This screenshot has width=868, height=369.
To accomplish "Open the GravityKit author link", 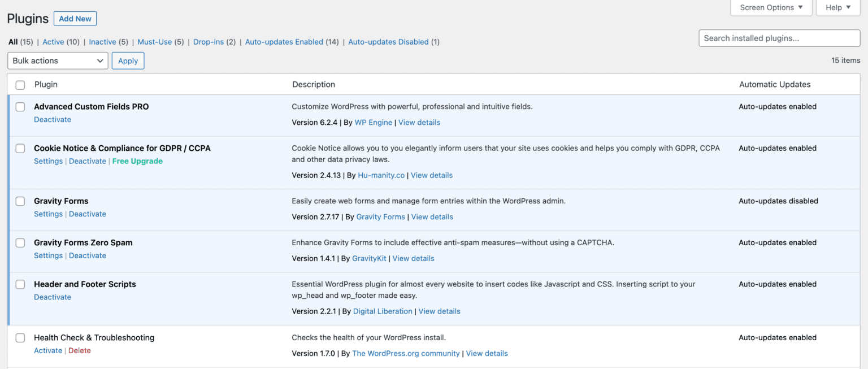I will 369,258.
